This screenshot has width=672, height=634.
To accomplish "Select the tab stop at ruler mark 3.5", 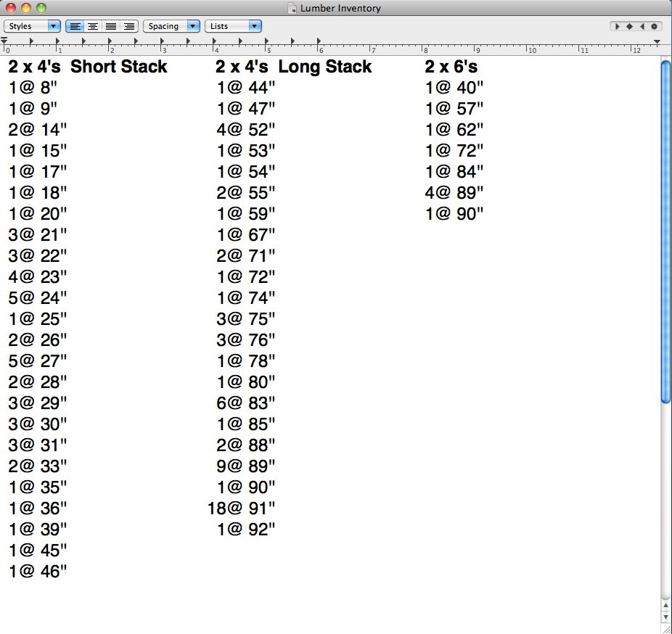I will [x=188, y=41].
